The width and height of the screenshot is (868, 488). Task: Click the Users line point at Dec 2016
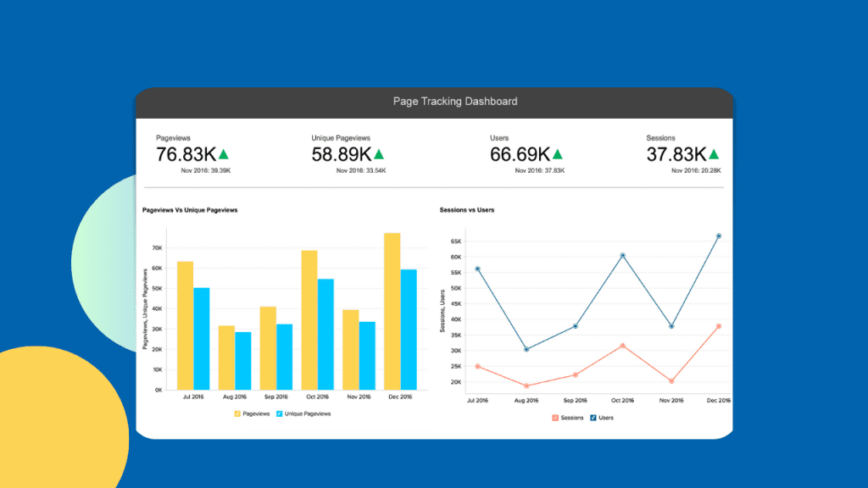coord(719,236)
